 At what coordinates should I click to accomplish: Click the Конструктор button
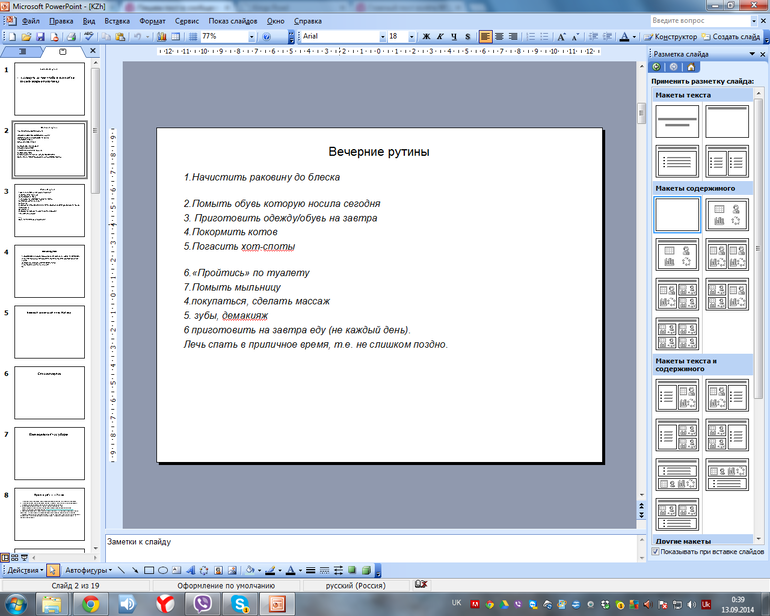click(x=670, y=36)
